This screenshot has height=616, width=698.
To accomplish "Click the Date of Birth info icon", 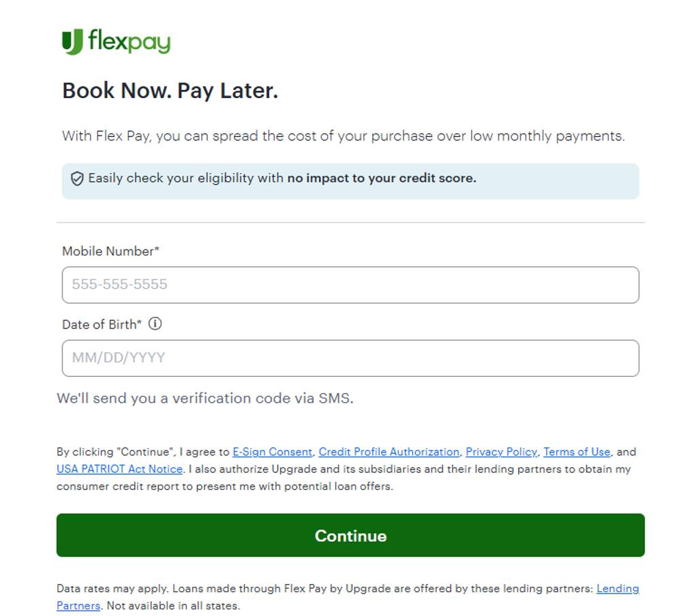I will pos(155,324).
